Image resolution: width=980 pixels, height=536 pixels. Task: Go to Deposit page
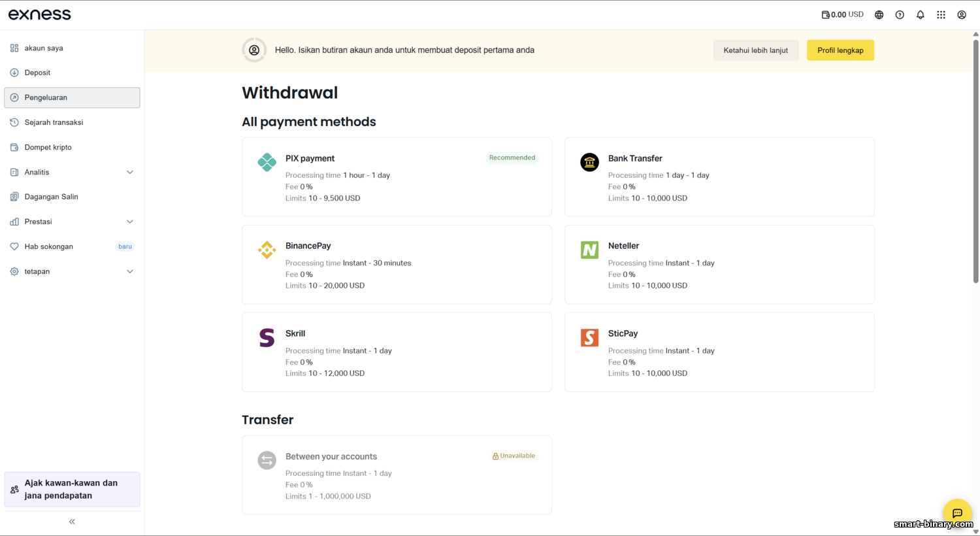pos(72,73)
